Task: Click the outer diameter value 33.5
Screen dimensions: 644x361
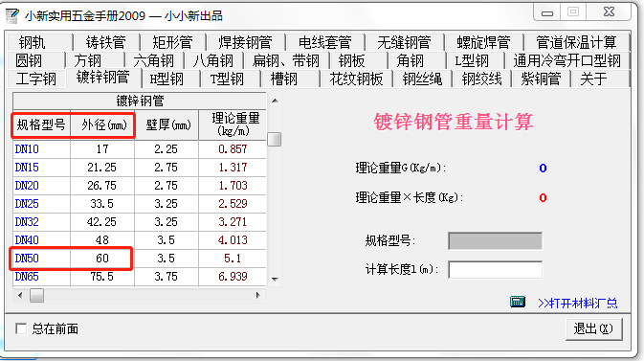Action: click(x=102, y=204)
